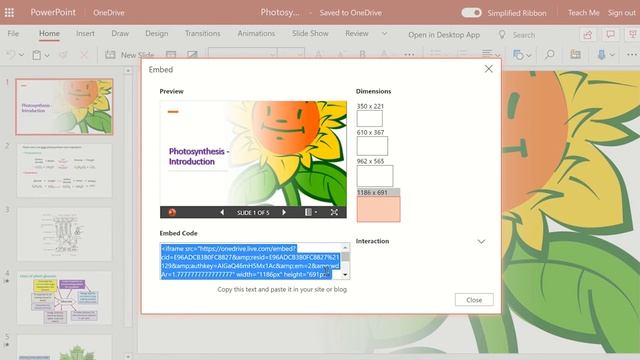This screenshot has width=640, height=360.
Task: Expand more ribbon tabs chevron
Action: click(x=384, y=33)
